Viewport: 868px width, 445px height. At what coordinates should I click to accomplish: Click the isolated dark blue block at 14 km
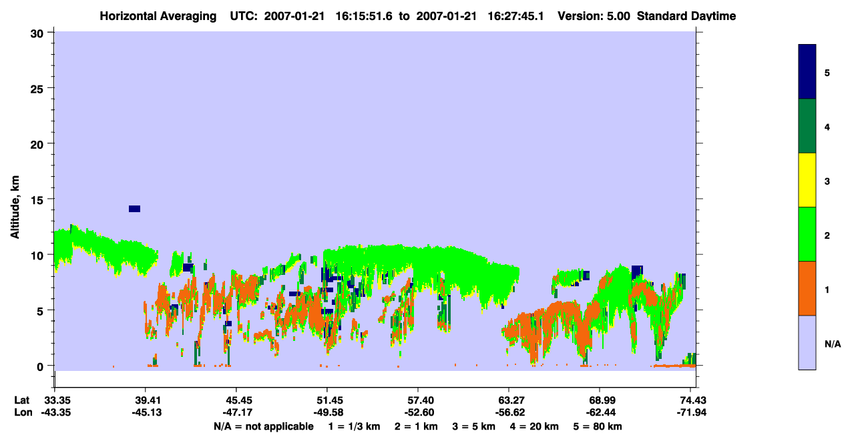point(134,209)
